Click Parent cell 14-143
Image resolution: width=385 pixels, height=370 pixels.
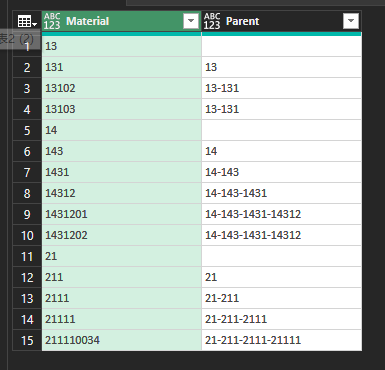point(282,172)
